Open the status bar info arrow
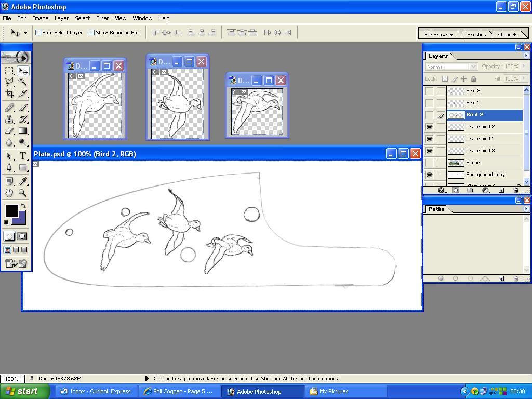The width and height of the screenshot is (532, 399). tap(147, 378)
